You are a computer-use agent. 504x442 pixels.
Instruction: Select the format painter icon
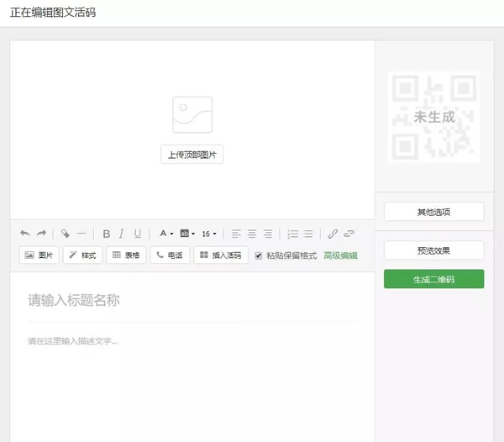click(x=66, y=234)
